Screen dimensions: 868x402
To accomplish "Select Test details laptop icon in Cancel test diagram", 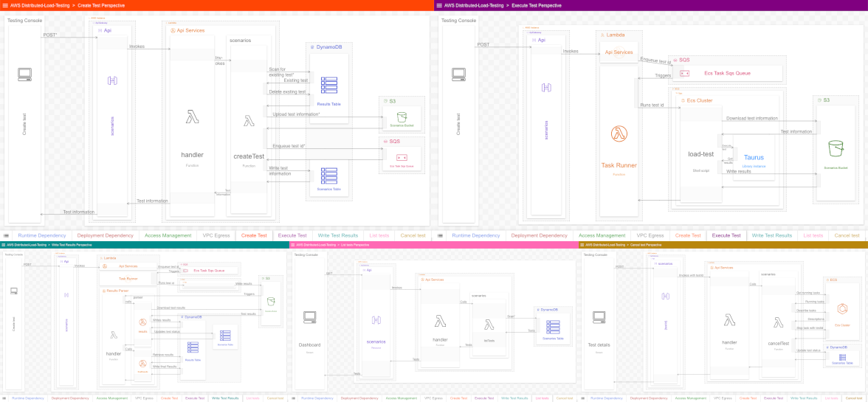I will pos(599,317).
